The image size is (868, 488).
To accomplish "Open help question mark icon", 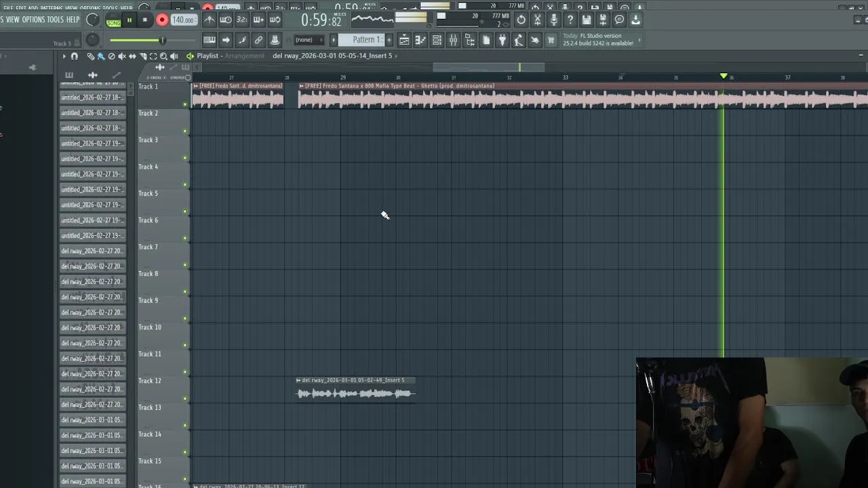I will coord(570,20).
